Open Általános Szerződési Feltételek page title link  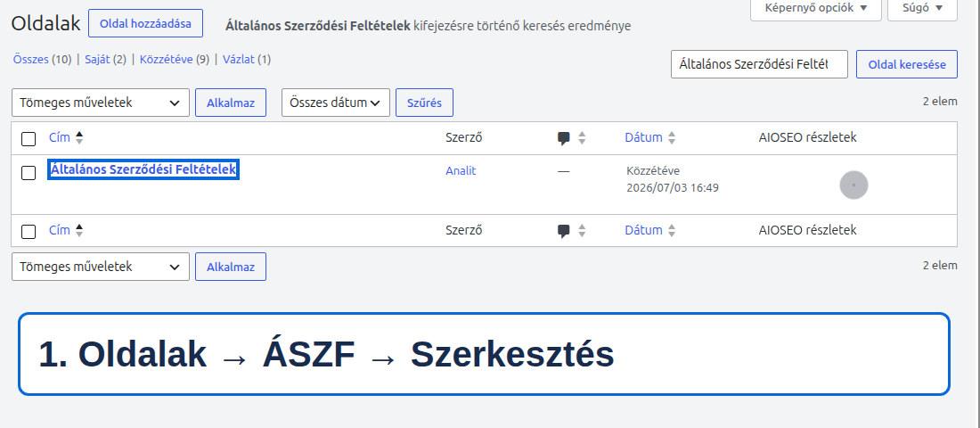pos(143,169)
